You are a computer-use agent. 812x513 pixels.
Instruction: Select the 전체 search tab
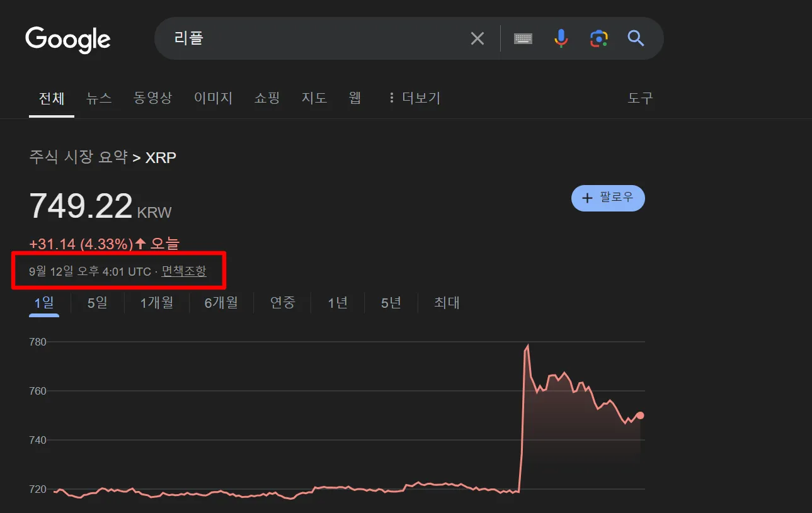click(x=52, y=98)
